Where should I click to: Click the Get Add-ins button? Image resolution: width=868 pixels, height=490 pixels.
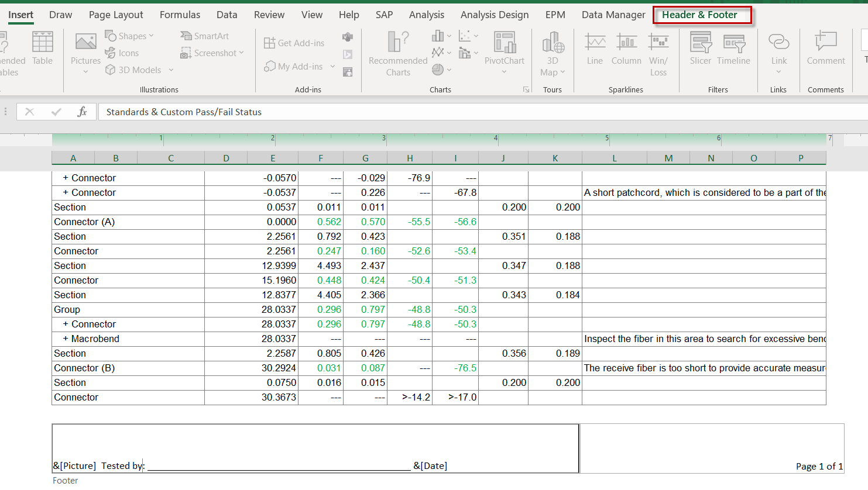(294, 43)
